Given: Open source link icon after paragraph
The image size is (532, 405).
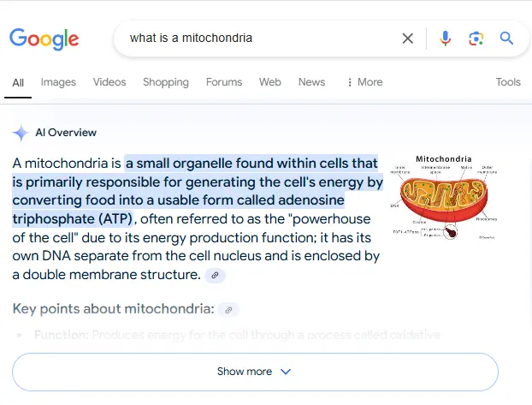Looking at the screenshot, I should (216, 275).
